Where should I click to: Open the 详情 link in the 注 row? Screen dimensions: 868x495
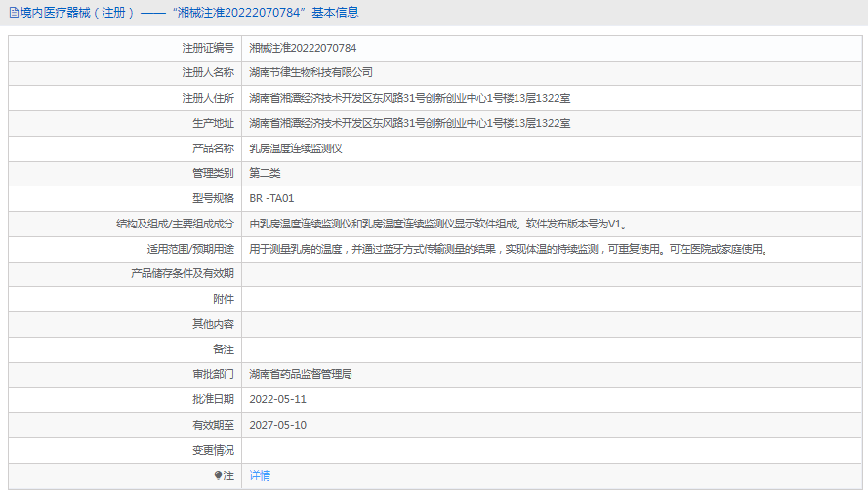point(260,475)
